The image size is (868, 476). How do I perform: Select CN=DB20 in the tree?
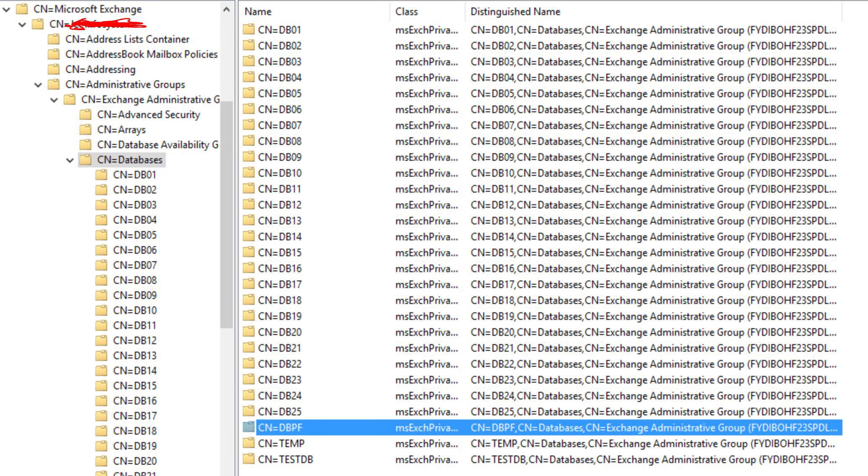pyautogui.click(x=134, y=461)
